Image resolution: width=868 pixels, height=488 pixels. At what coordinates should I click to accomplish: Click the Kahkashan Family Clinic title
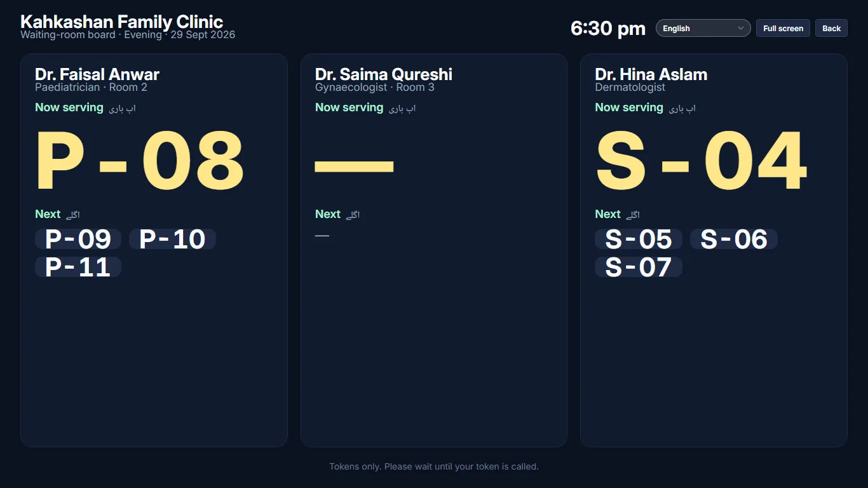point(122,22)
